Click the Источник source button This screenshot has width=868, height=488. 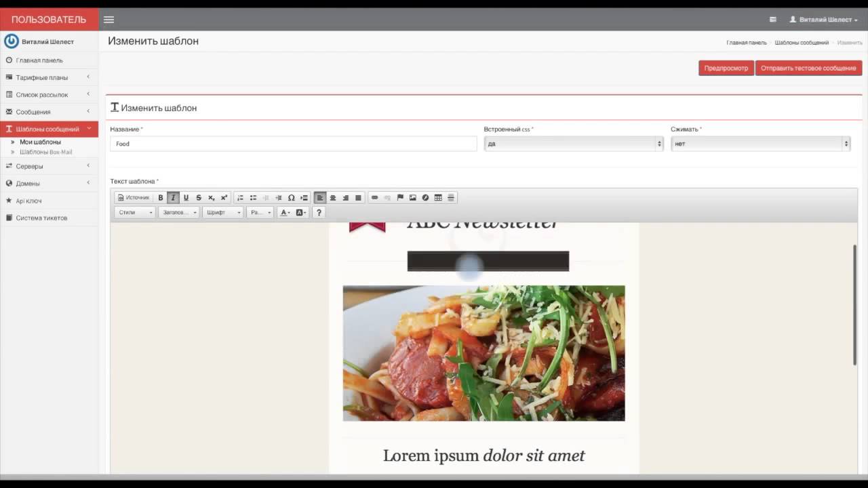pyautogui.click(x=134, y=198)
